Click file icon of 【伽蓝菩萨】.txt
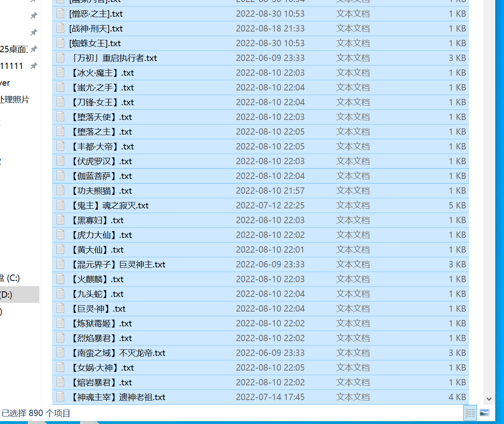Screen dimensions: 504x424 (x=61, y=176)
